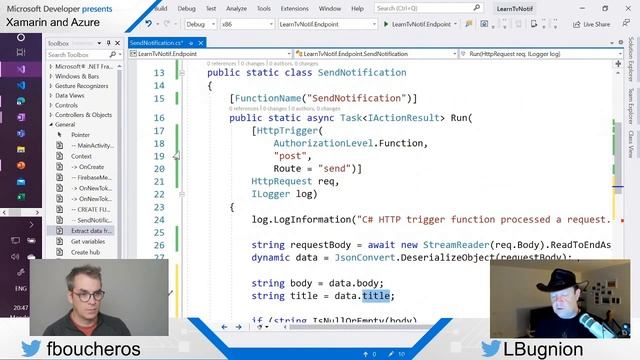Viewport: 640px width, 360px height.
Task: Select the Pointer toolbox item
Action: click(x=80, y=135)
